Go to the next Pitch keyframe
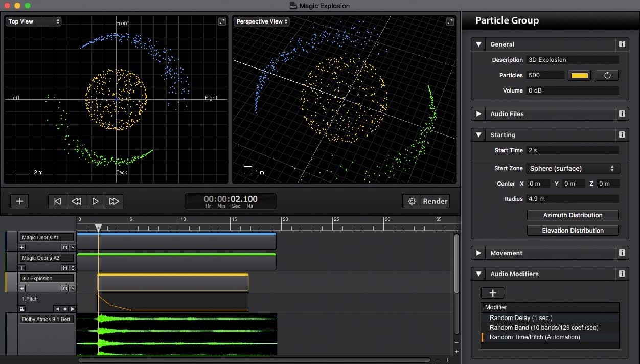 (73, 309)
